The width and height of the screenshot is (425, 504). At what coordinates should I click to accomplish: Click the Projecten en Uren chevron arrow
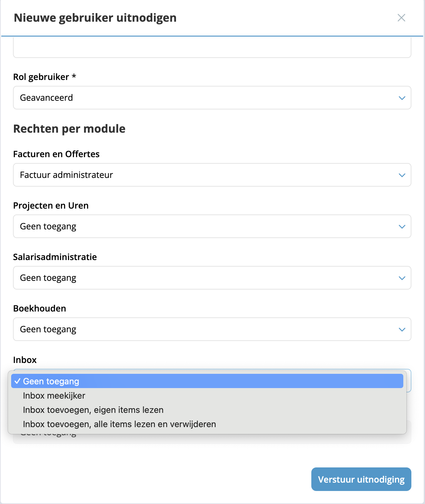click(402, 227)
